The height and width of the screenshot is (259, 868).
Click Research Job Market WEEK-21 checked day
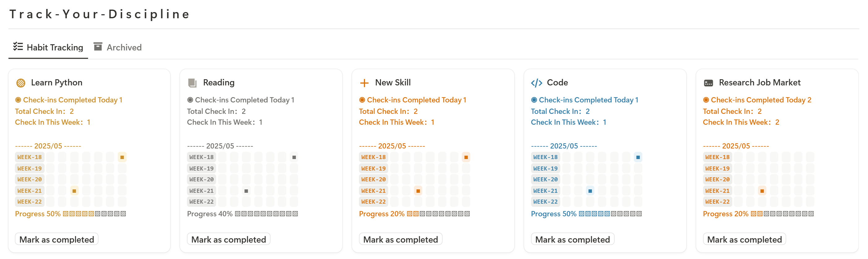click(x=762, y=191)
